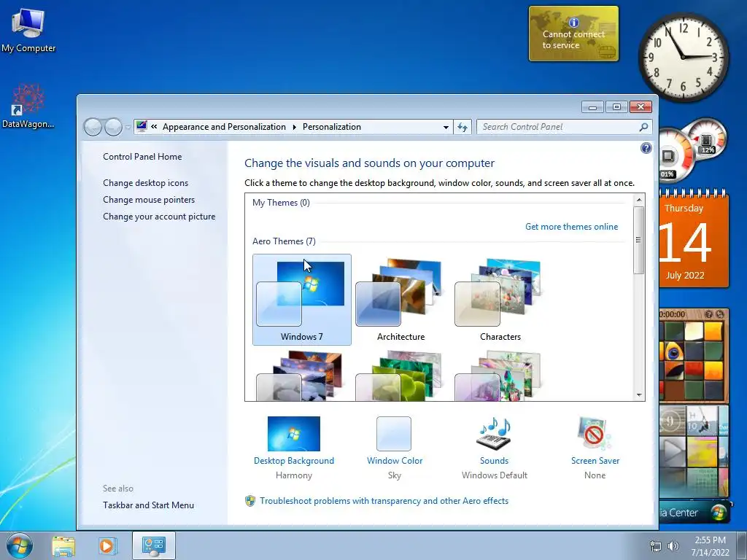
Task: Click the volume speaker tray icon
Action: coord(673,546)
